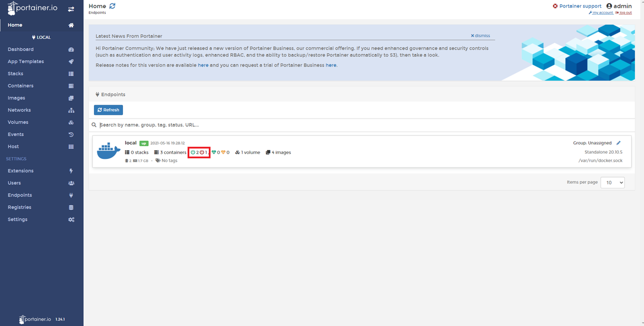
Task: Click the Dashboard gauge icon
Action: (71, 49)
